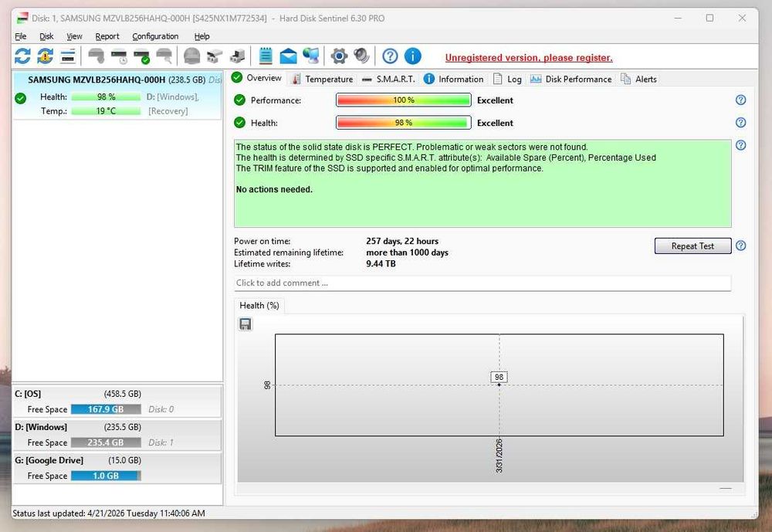Click the left panel Temp 19 °C bar
This screenshot has width=772, height=532.
pos(106,111)
